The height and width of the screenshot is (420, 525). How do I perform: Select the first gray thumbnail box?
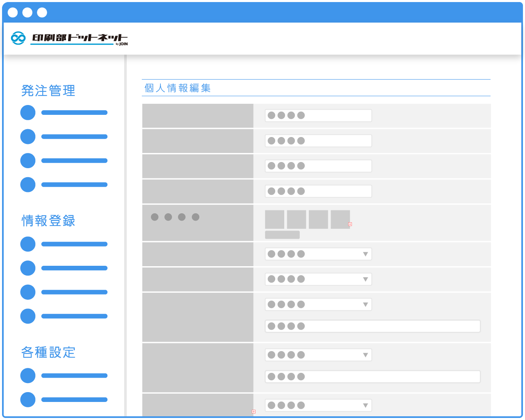pyautogui.click(x=275, y=219)
